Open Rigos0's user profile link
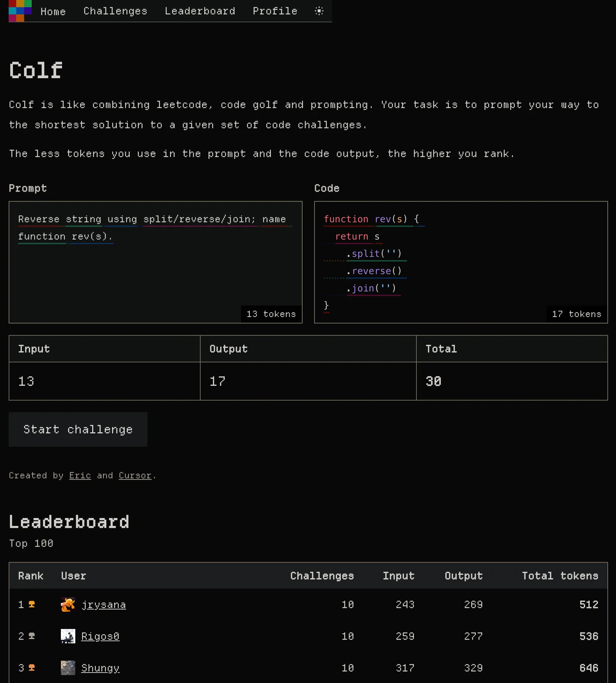616x683 pixels. point(100,636)
